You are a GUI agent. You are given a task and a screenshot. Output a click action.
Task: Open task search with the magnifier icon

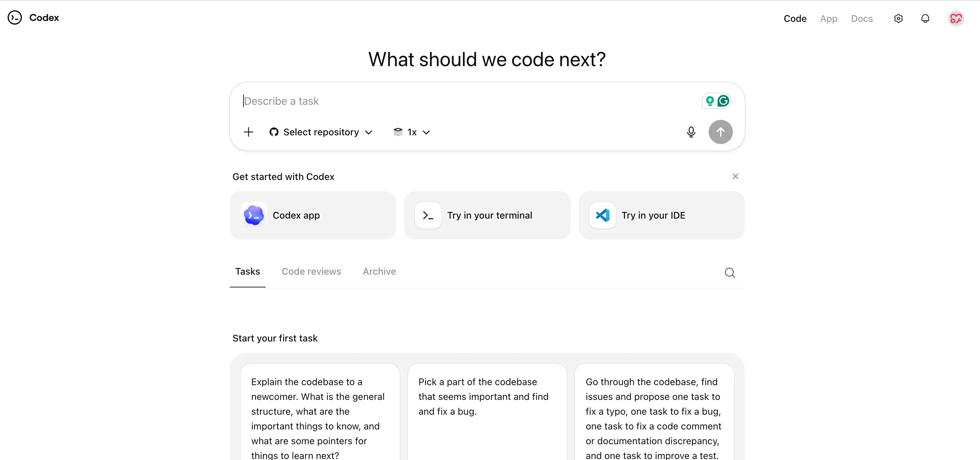[x=730, y=273]
